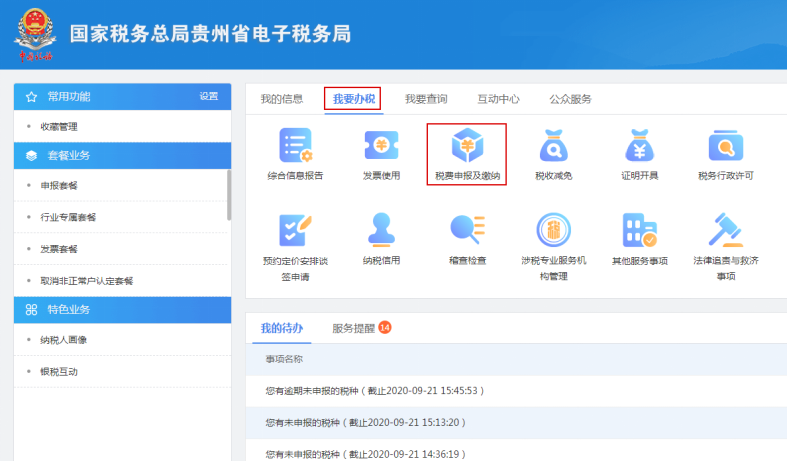Click the 国家税务总局贵州省电子税务局 title
787x461 pixels.
click(210, 34)
